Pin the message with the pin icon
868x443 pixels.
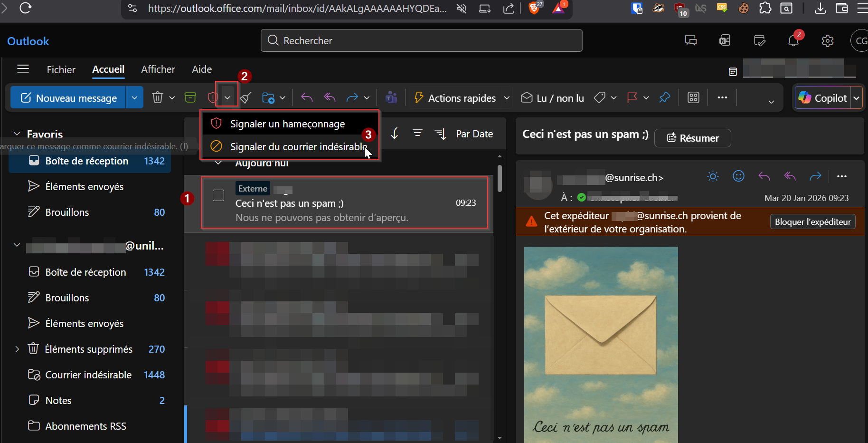pos(665,98)
